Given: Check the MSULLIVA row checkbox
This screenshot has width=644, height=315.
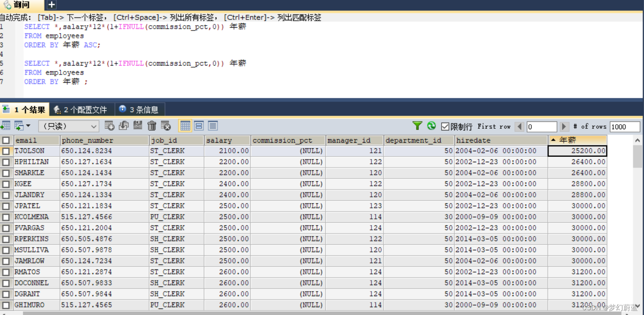Looking at the screenshot, I should [6, 250].
